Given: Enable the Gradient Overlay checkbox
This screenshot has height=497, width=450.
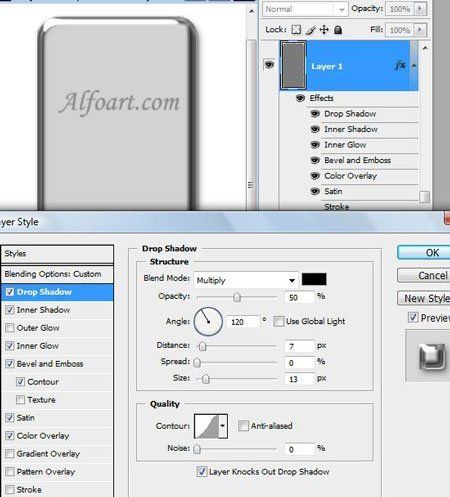Looking at the screenshot, I should coord(10,453).
